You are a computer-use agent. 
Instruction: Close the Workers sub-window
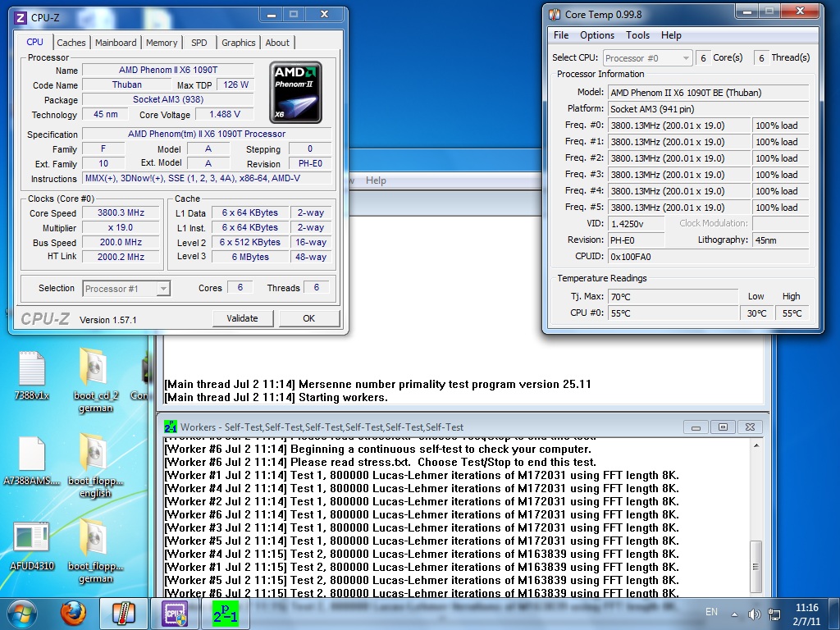click(x=750, y=427)
